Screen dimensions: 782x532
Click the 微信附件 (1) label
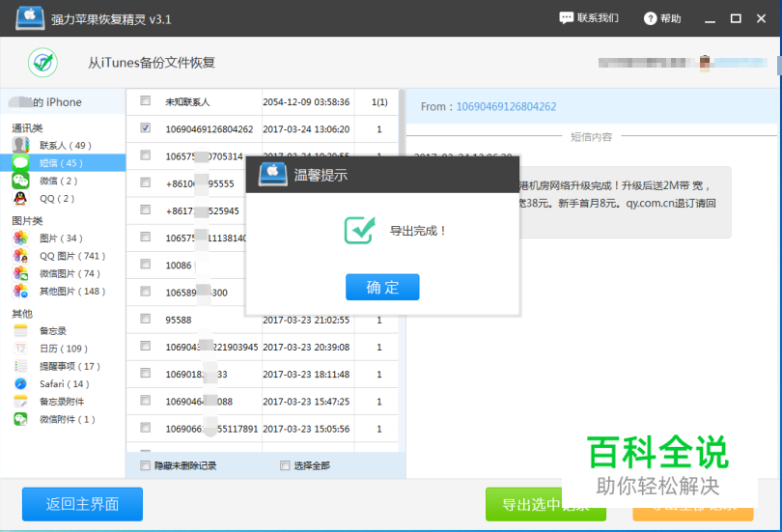[68, 419]
